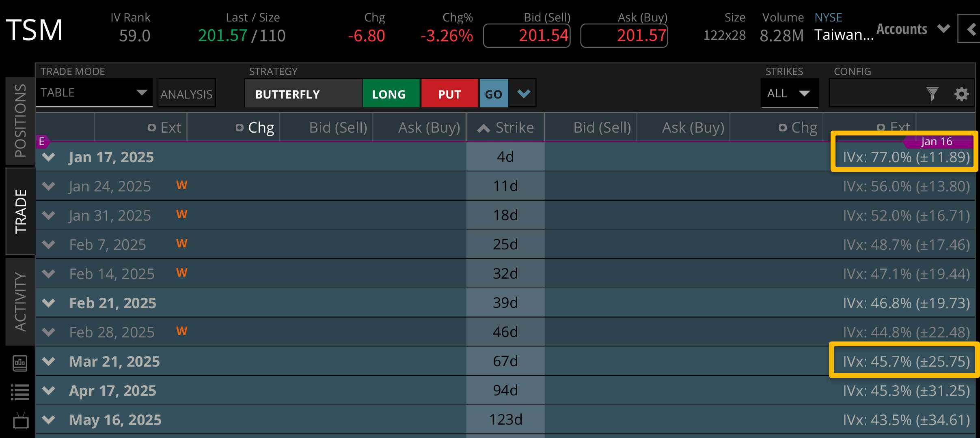Click the ANALYSIS mode button
Image resolution: width=980 pixels, height=438 pixels.
click(x=186, y=94)
